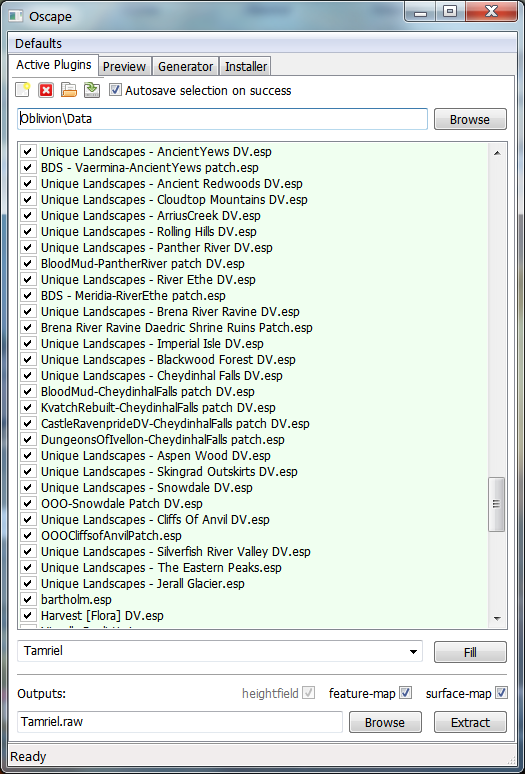Image resolution: width=525 pixels, height=774 pixels.
Task: Uncheck the feature-map output checkbox
Action: tap(406, 693)
